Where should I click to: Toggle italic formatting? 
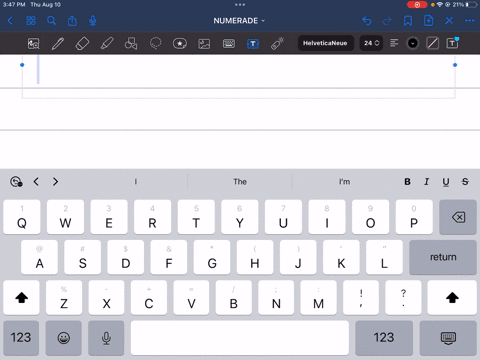tap(426, 182)
